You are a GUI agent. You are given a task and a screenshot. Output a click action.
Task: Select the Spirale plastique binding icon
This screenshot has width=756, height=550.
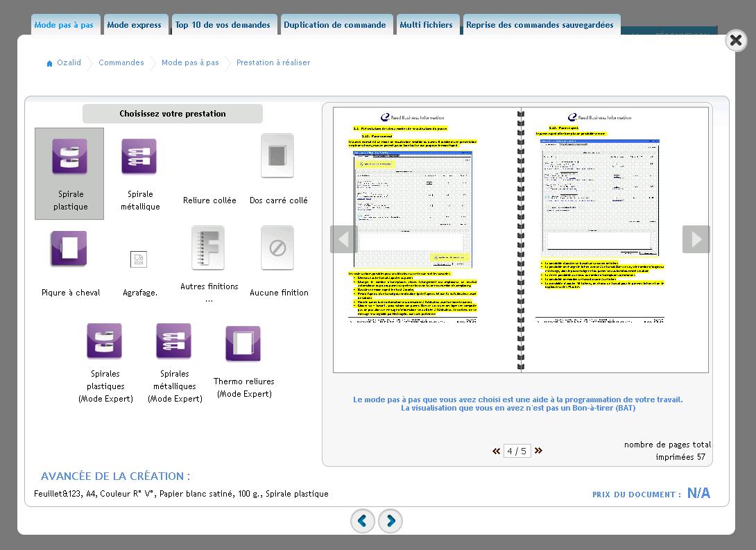69,155
